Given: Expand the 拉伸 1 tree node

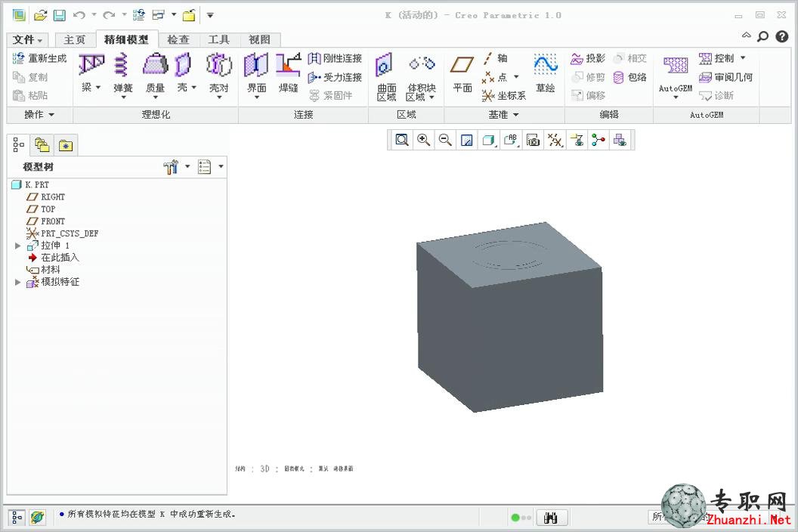Looking at the screenshot, I should pos(18,246).
